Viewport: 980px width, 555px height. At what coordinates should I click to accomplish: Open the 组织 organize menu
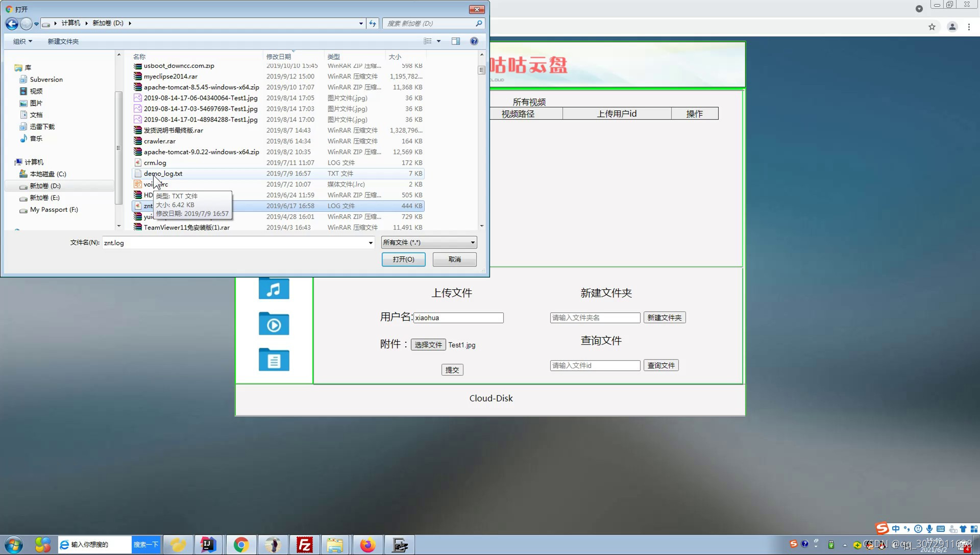click(x=22, y=41)
